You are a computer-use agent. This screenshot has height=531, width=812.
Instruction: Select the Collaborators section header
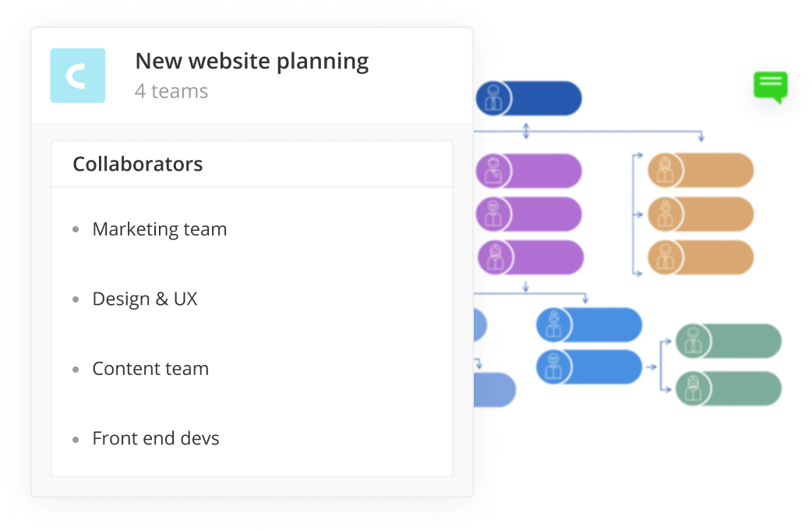(x=138, y=165)
